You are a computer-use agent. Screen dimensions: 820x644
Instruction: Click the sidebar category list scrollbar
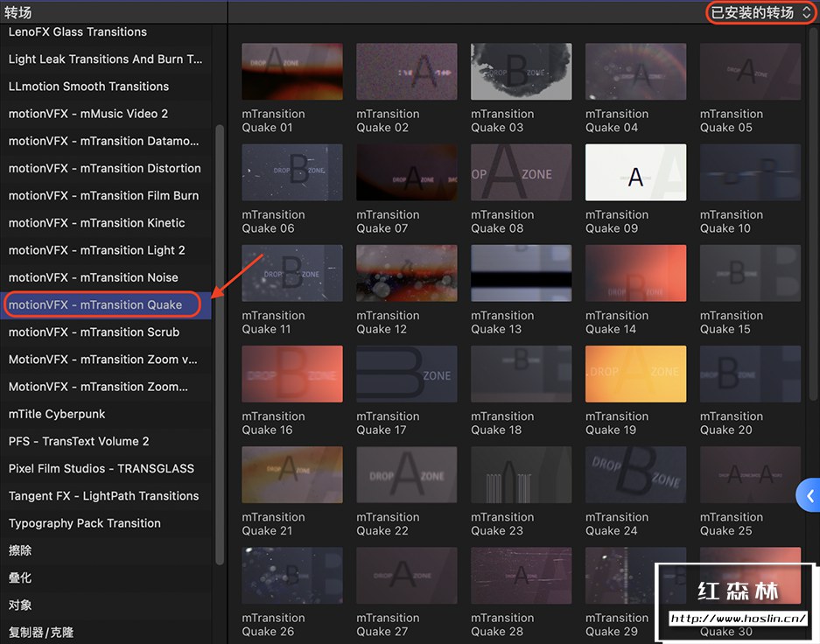click(220, 344)
